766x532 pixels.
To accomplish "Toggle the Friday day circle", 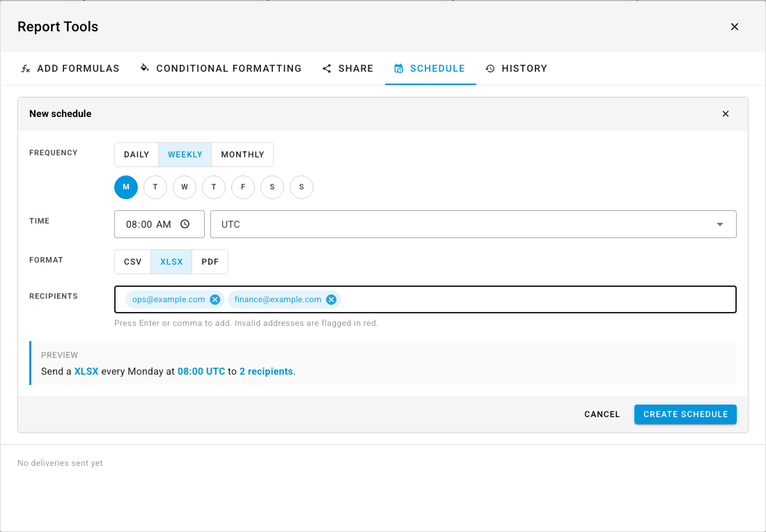I will (243, 187).
